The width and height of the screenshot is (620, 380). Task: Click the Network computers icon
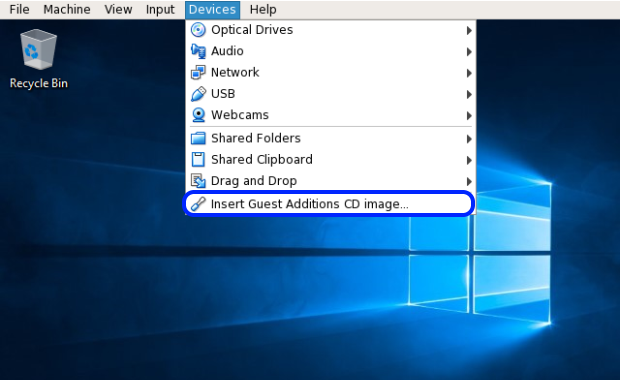coord(198,72)
